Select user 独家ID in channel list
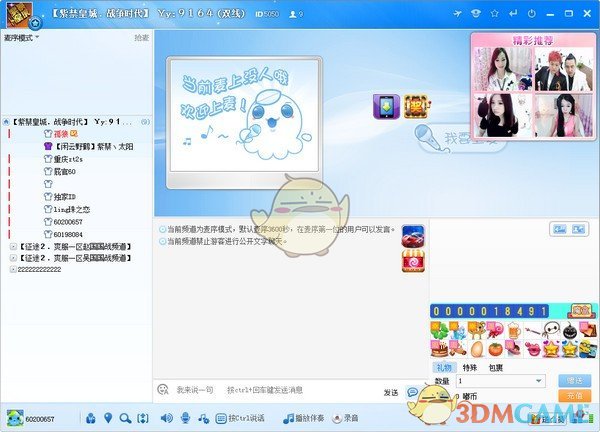The height and width of the screenshot is (432, 600). tap(60, 197)
